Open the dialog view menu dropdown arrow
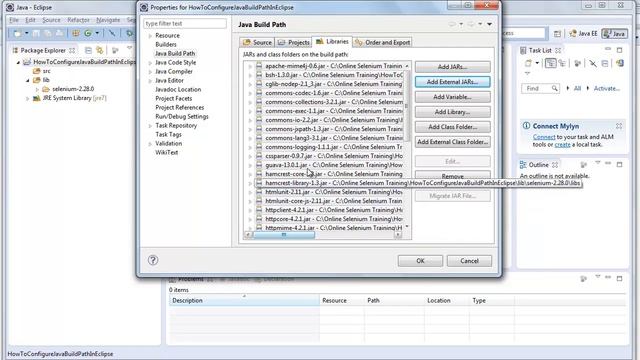This screenshot has width=640, height=360. click(x=489, y=24)
